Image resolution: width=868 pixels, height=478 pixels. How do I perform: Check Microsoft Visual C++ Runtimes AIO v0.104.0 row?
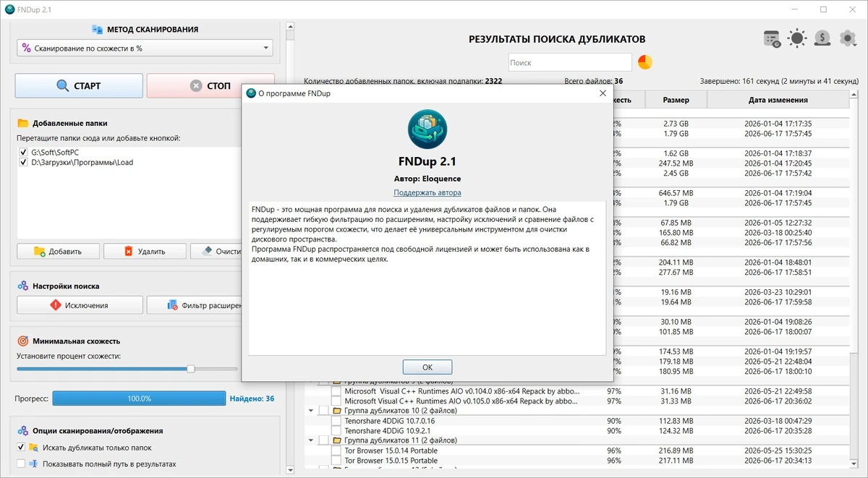(x=336, y=391)
